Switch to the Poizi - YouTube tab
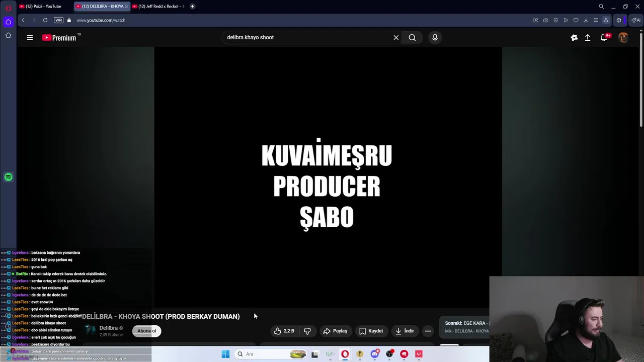The width and height of the screenshot is (644, 362). [43, 6]
